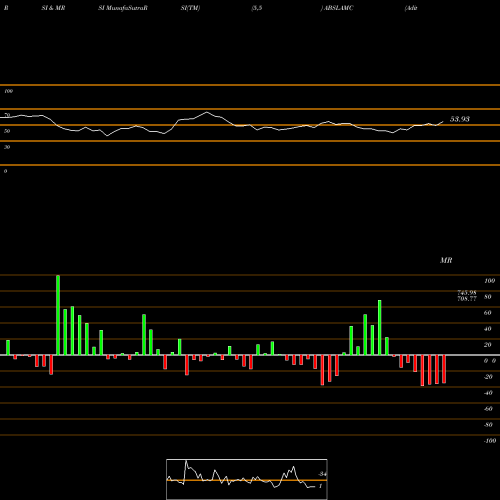Click the MR axis label -100
The image size is (500, 500).
[x=490, y=441]
